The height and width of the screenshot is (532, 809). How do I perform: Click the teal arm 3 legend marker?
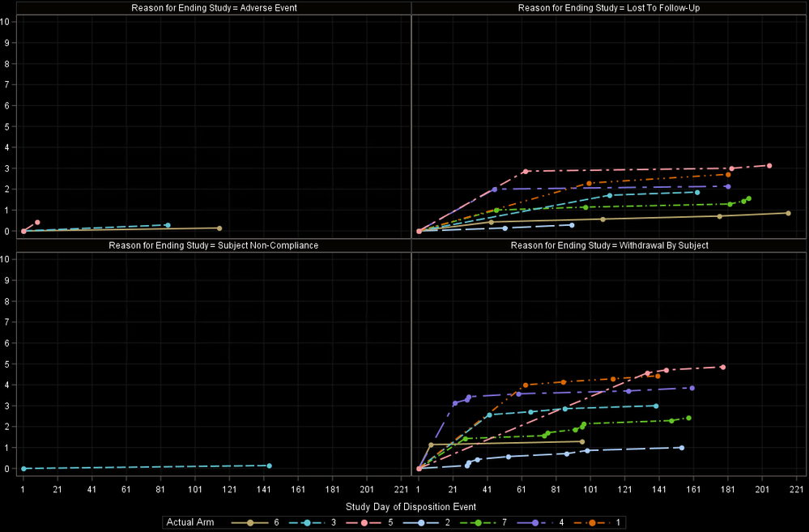click(308, 523)
